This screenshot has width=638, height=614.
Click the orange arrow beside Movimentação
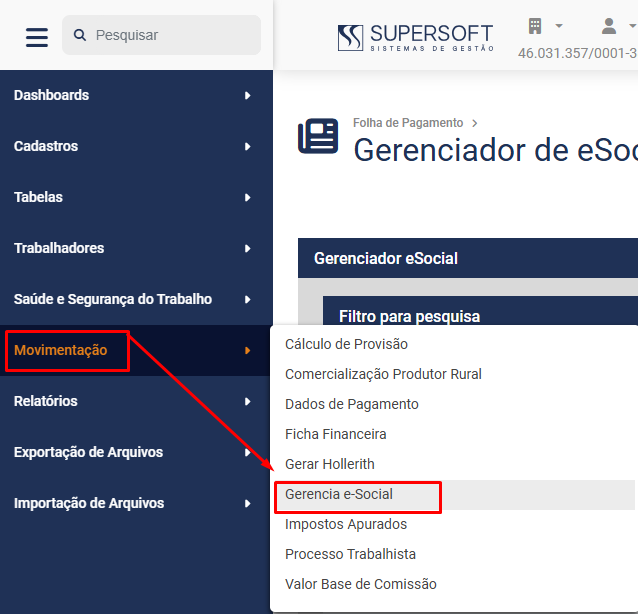pyautogui.click(x=247, y=351)
